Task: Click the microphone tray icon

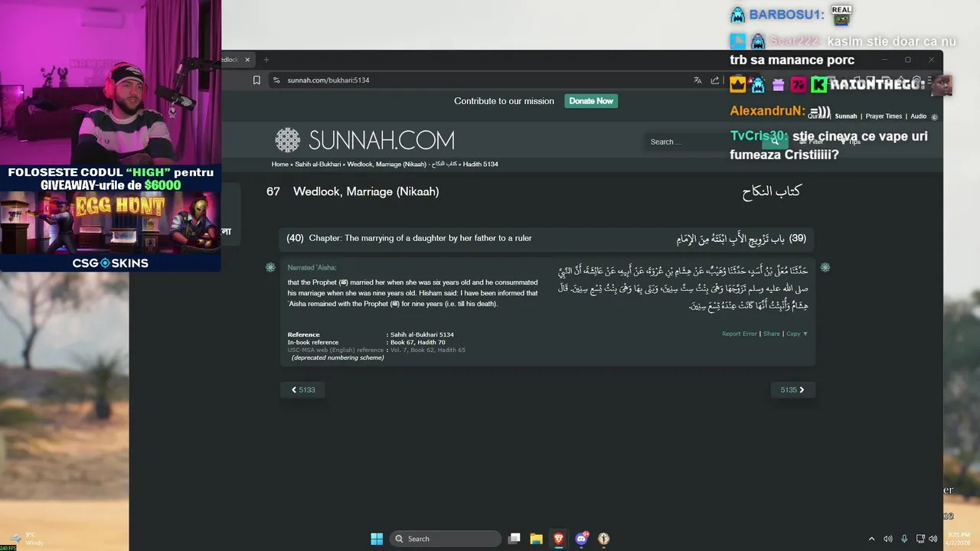Action: [x=904, y=539]
